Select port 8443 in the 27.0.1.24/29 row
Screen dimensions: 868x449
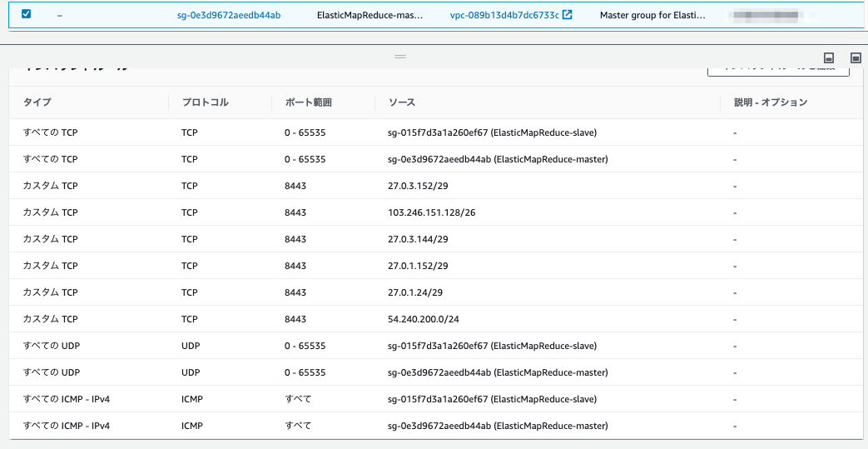(295, 292)
